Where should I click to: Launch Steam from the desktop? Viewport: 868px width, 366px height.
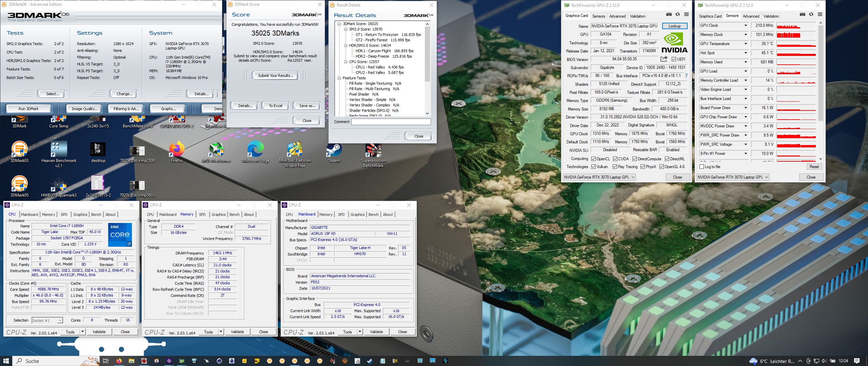(x=334, y=151)
